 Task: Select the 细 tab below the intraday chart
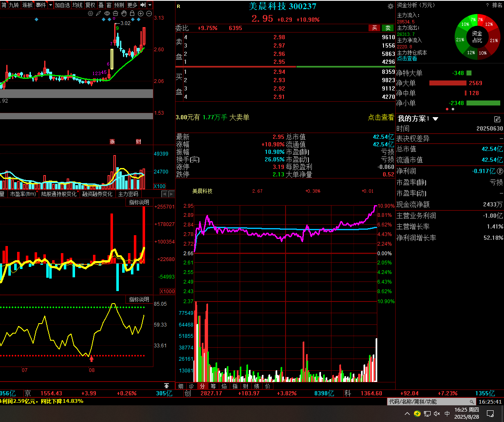181,386
